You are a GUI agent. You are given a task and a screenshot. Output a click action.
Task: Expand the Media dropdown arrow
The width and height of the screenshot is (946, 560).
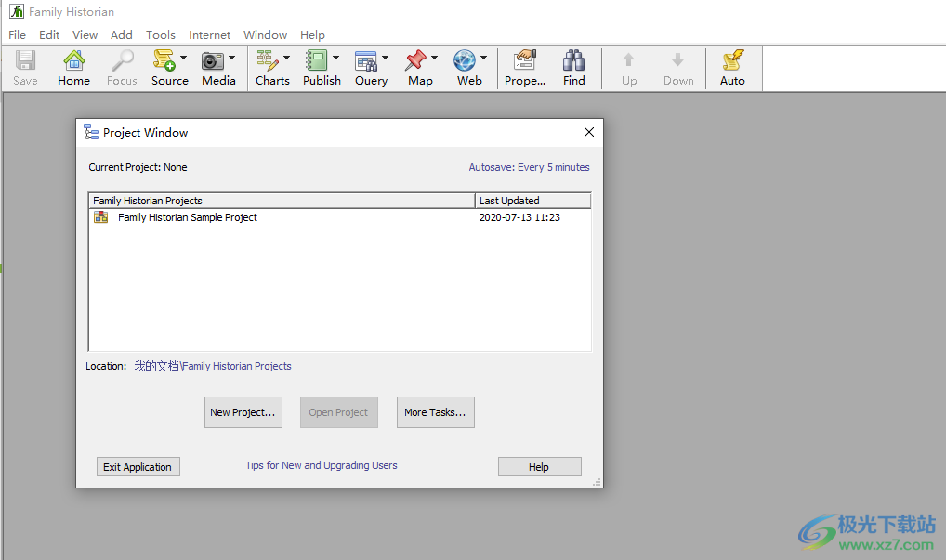click(x=231, y=58)
